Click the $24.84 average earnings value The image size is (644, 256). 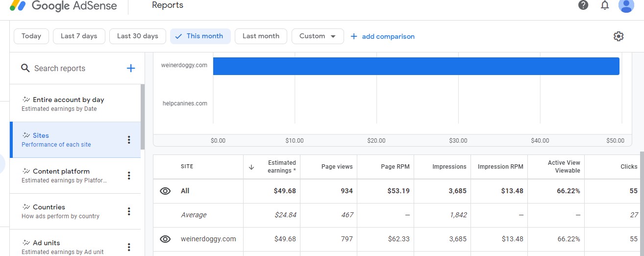pos(285,215)
